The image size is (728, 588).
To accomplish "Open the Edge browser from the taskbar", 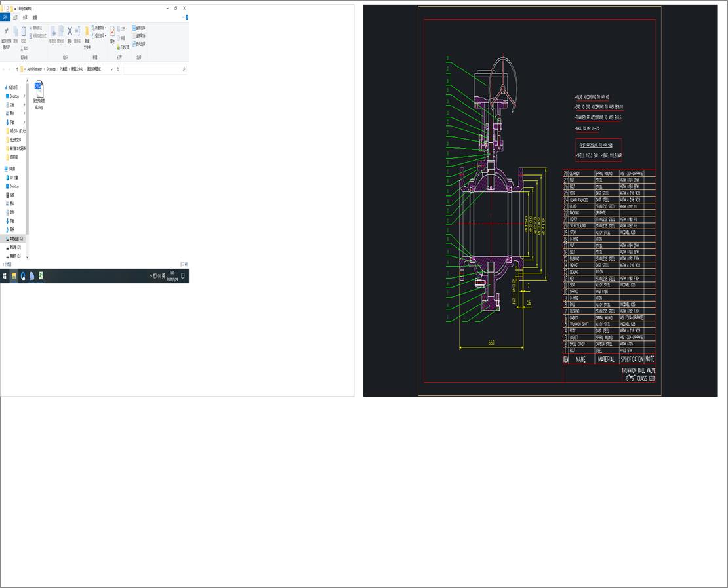I will click(23, 275).
